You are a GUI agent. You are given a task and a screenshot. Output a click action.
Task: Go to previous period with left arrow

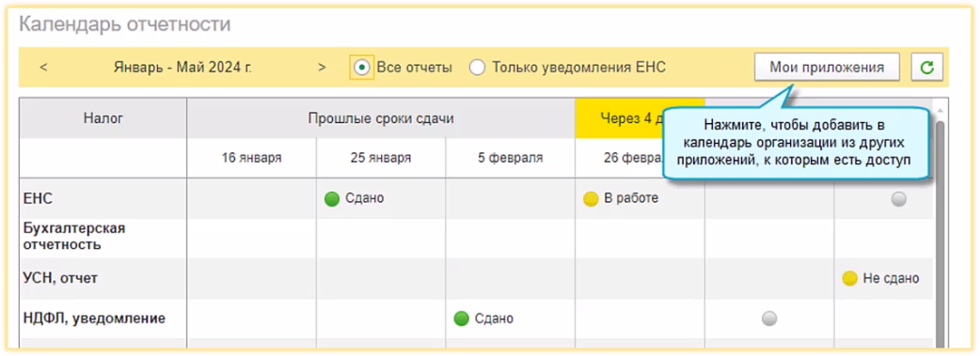point(43,68)
